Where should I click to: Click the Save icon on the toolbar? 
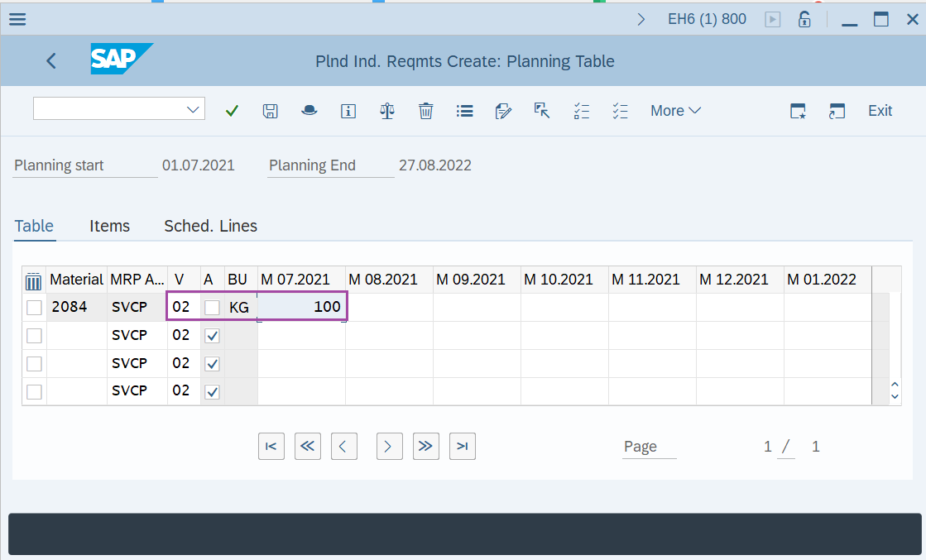(x=270, y=110)
